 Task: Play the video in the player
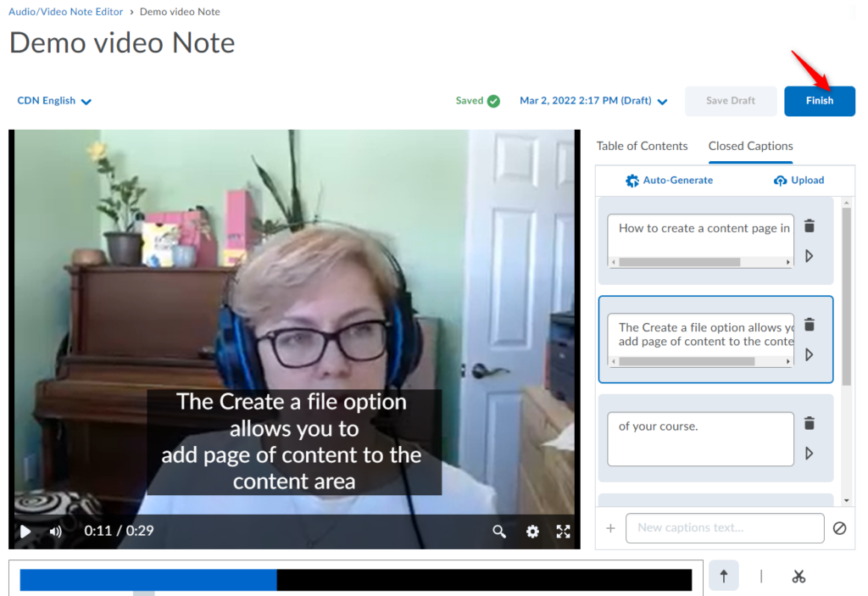(x=25, y=532)
